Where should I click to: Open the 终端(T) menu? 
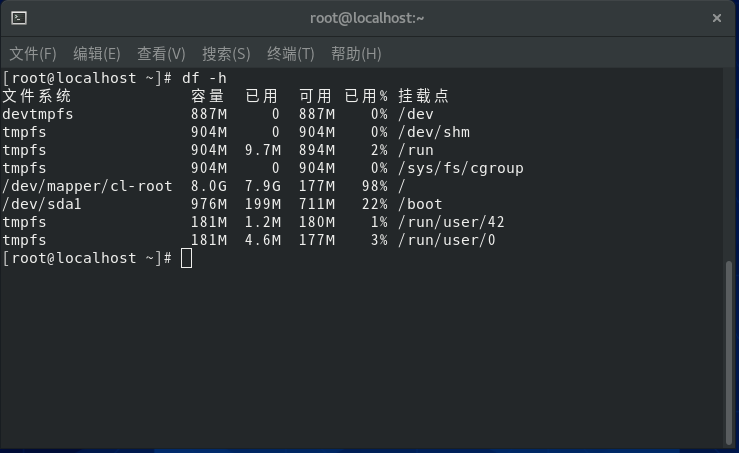(290, 54)
